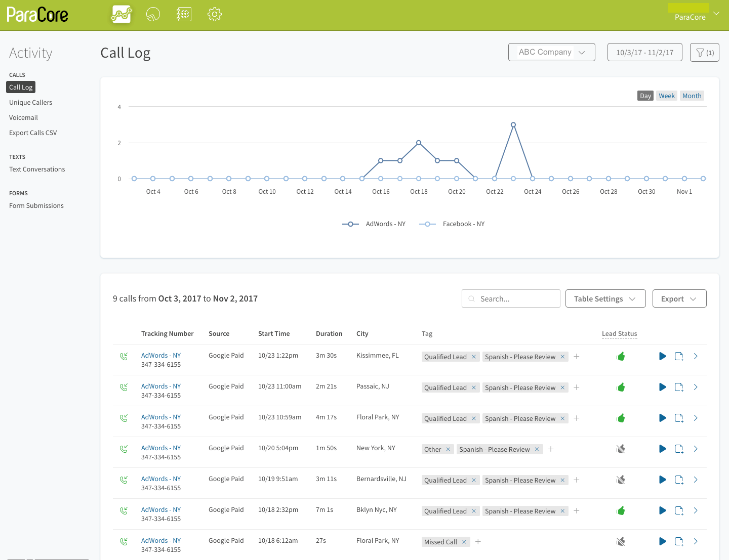Click the incoming call icon for Bklyn Nyc row
This screenshot has width=729, height=560.
click(124, 510)
